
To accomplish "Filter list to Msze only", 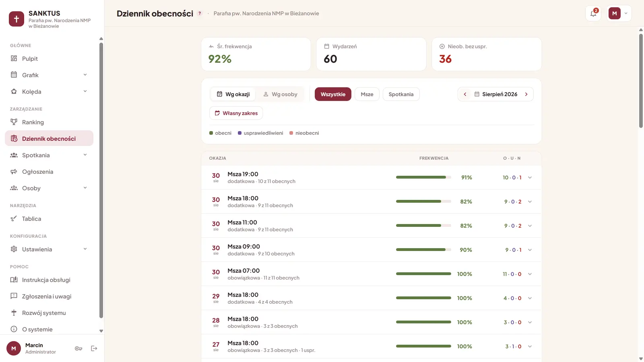I will [x=367, y=94].
